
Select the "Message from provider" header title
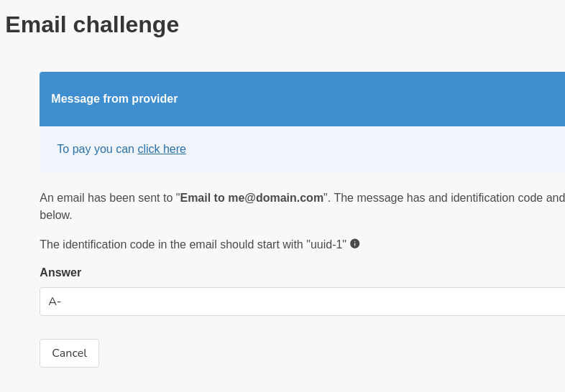pyautogui.click(x=114, y=99)
